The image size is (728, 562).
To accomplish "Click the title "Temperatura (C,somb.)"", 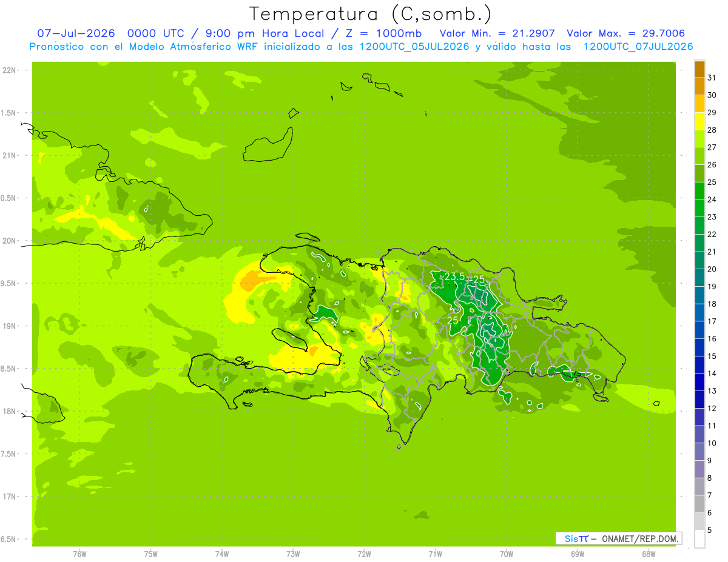I will pyautogui.click(x=371, y=14).
